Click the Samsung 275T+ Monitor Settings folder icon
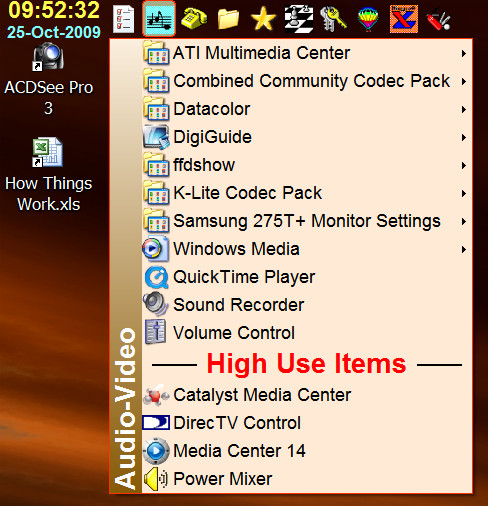This screenshot has height=506, width=488. pos(155,221)
